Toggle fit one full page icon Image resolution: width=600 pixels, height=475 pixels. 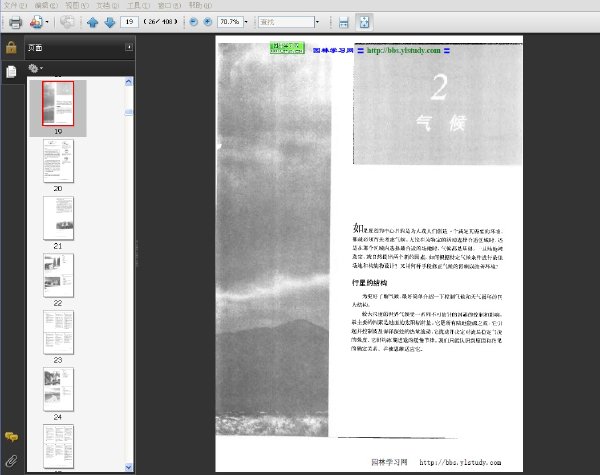364,22
